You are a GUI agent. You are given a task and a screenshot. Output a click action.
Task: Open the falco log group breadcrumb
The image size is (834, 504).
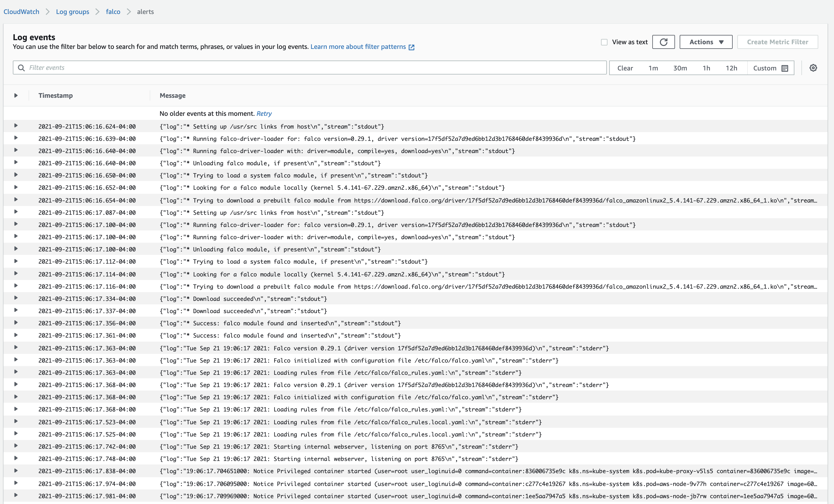pyautogui.click(x=113, y=12)
